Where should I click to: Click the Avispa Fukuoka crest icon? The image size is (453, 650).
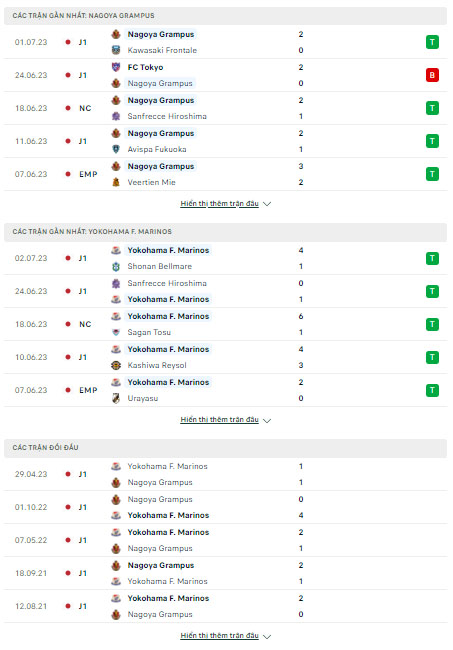tap(116, 149)
